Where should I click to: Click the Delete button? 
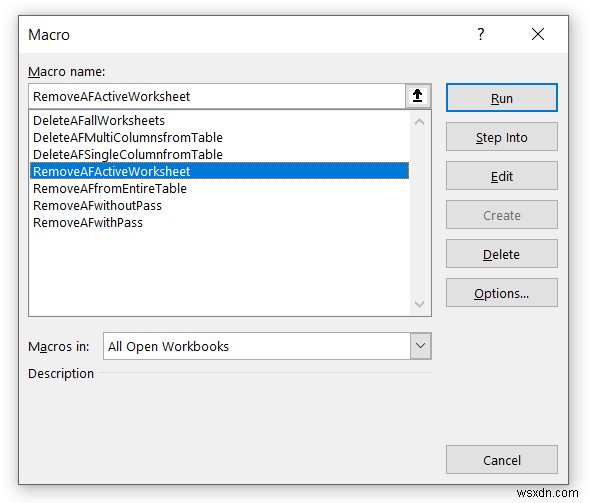[x=502, y=254]
